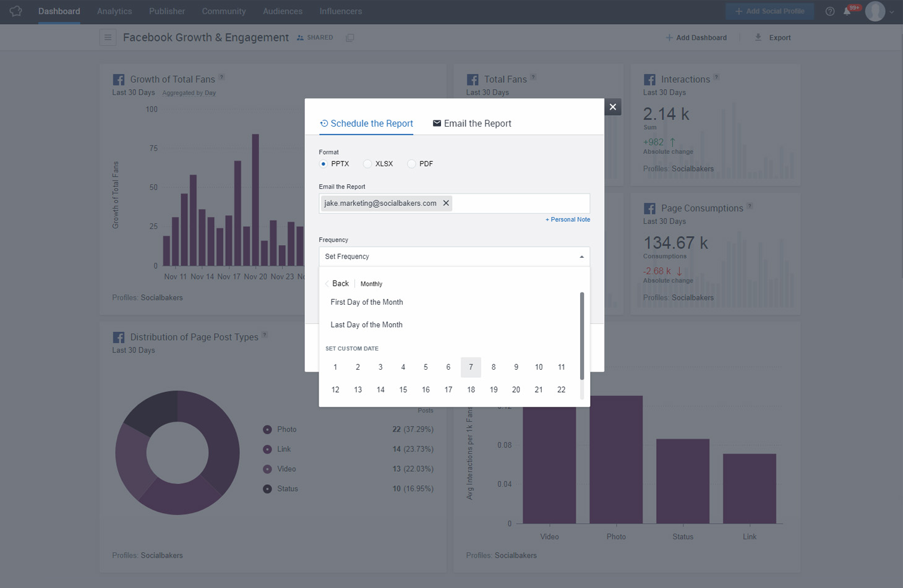
Task: Open the Community nav item
Action: pyautogui.click(x=224, y=11)
